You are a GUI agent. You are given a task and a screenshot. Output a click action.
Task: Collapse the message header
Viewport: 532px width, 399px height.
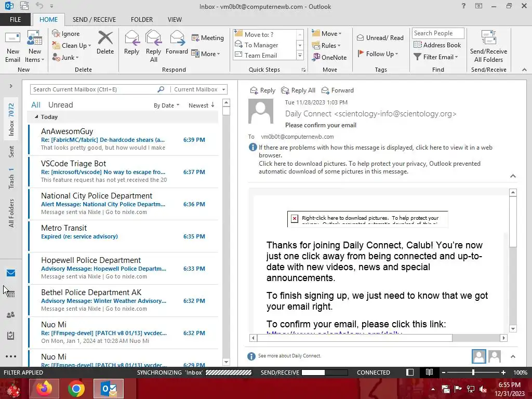513,176
